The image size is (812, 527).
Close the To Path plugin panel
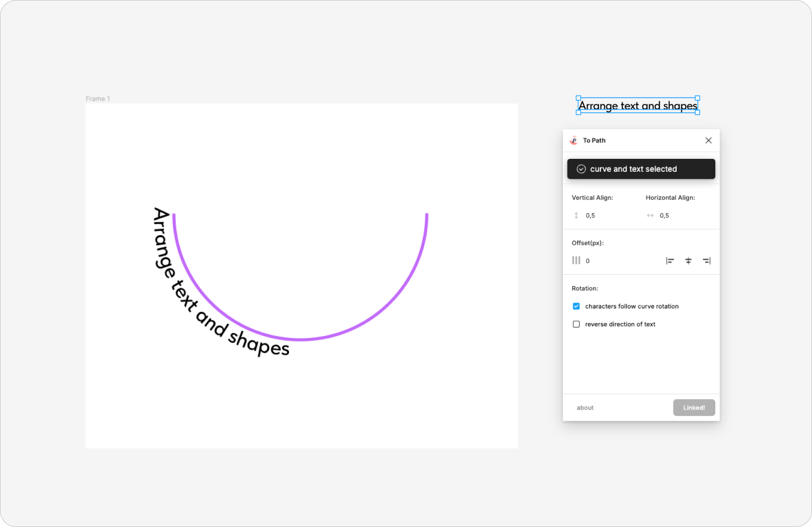tap(708, 140)
